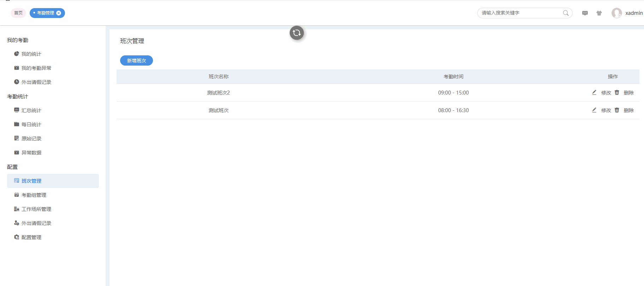
Task: Click the 班次名称 column header
Action: pos(219,77)
